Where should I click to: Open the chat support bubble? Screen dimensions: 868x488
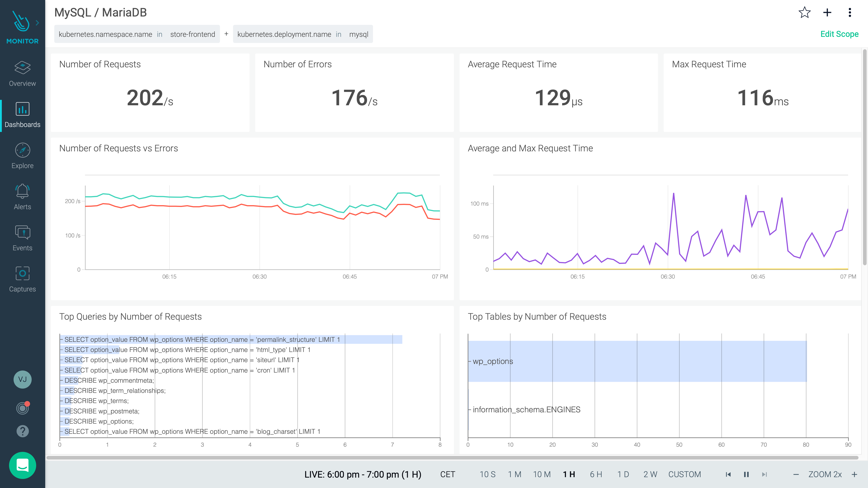(22, 465)
